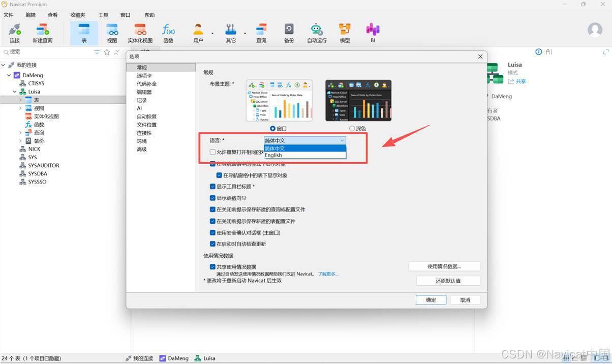Open the 文件 menu
Image resolution: width=612 pixels, height=364 pixels.
tap(9, 15)
